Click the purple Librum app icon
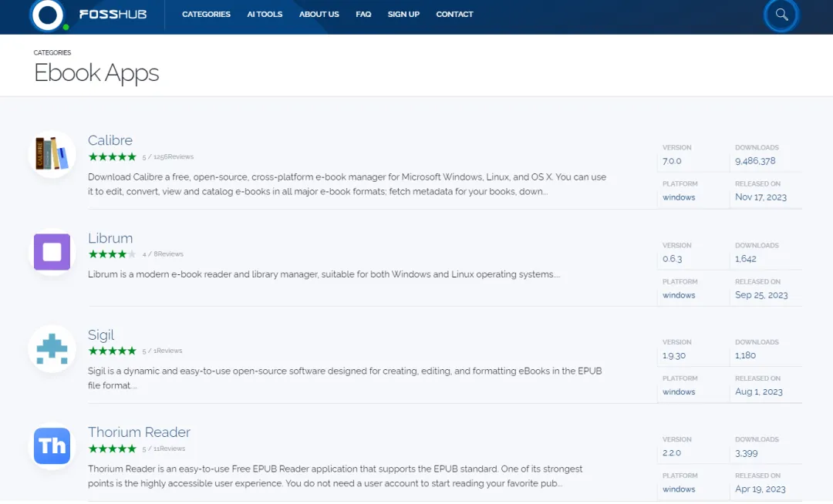833x504 pixels. click(52, 252)
